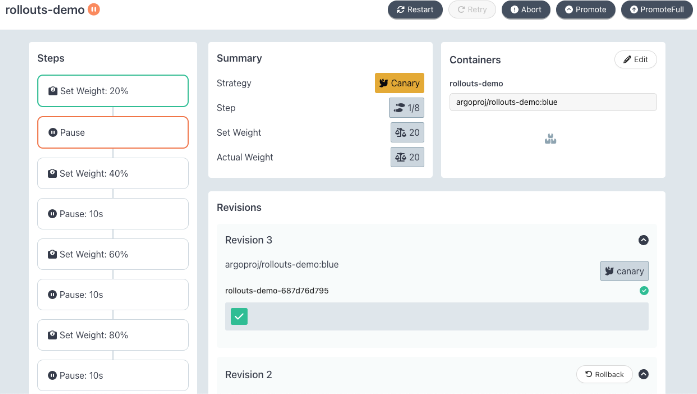
Task: Click the PromoteFull button
Action: [x=657, y=10]
